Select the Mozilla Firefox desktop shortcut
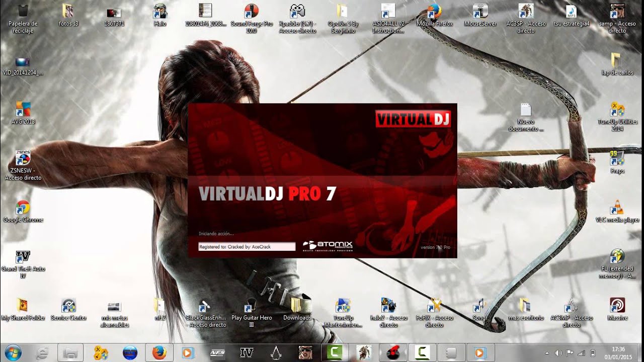The height and width of the screenshot is (362, 644). pyautogui.click(x=435, y=15)
